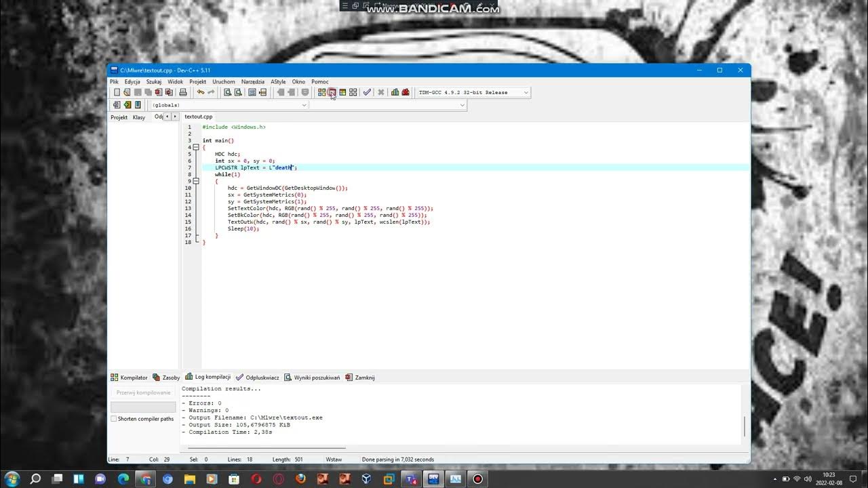Click the Open file toolbar icon
The height and width of the screenshot is (488, 868).
coord(127,92)
